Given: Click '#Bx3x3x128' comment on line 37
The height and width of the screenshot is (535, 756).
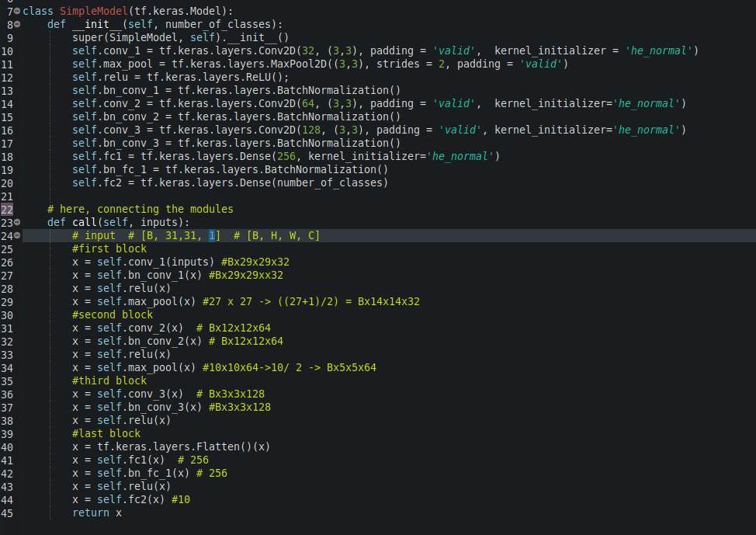Looking at the screenshot, I should [240, 407].
